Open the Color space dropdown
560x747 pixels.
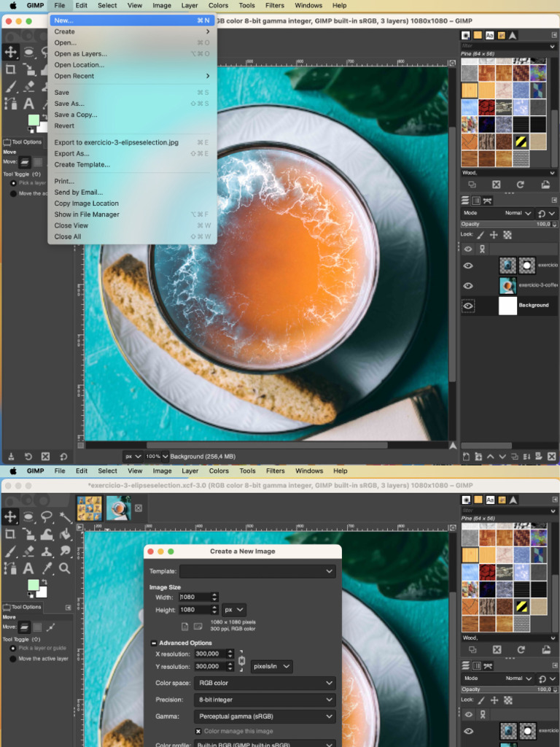pyautogui.click(x=265, y=683)
